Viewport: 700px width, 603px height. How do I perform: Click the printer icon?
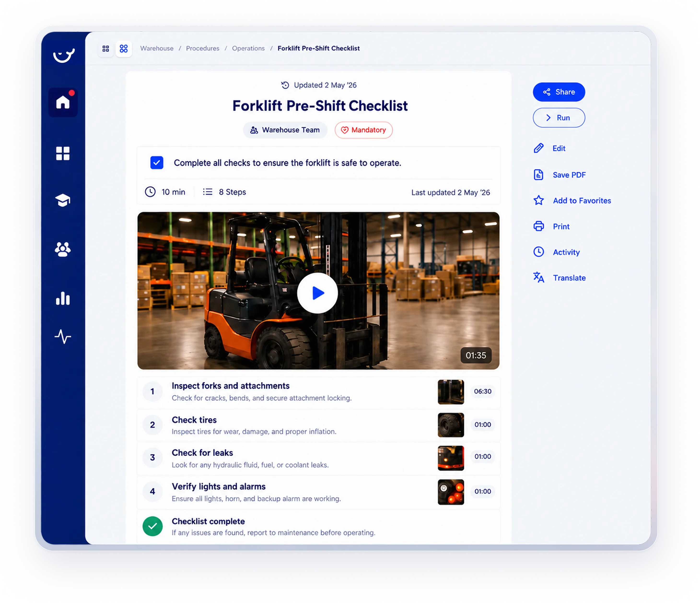point(538,226)
